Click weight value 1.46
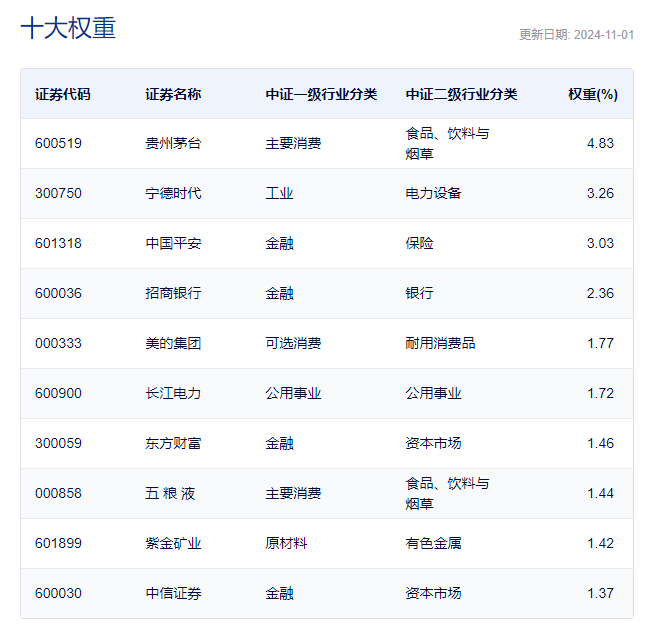Viewport: 669px width, 630px height. click(x=600, y=443)
